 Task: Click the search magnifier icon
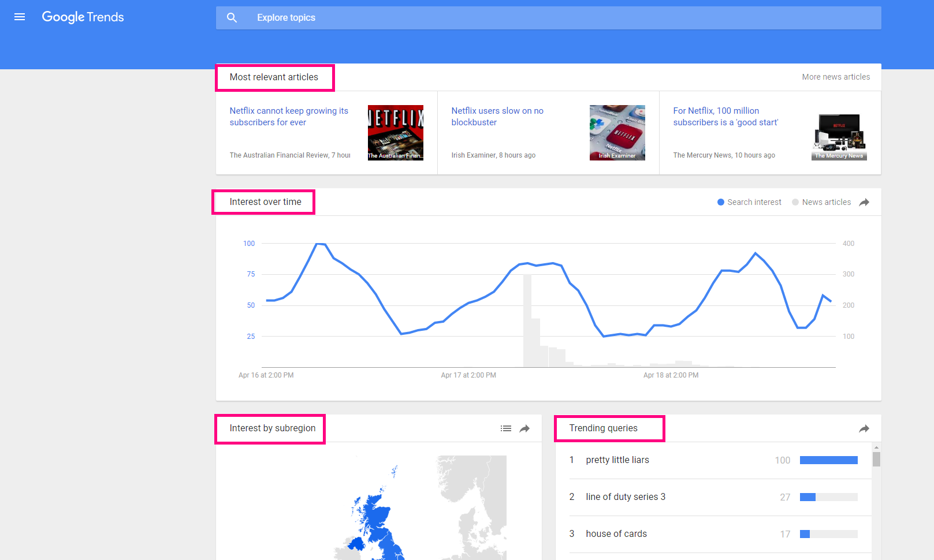[232, 18]
